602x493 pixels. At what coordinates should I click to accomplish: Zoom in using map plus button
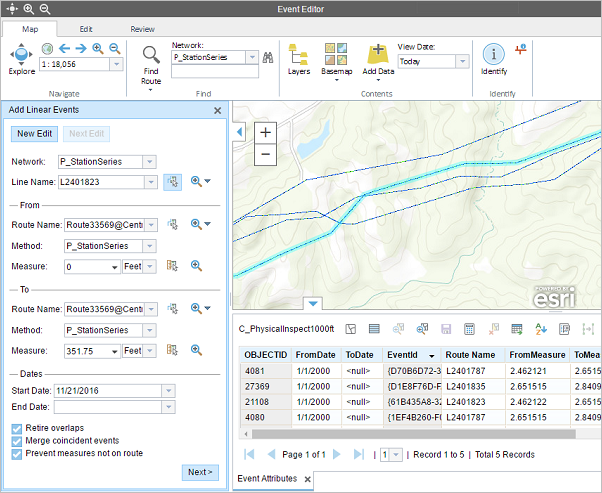[x=265, y=132]
